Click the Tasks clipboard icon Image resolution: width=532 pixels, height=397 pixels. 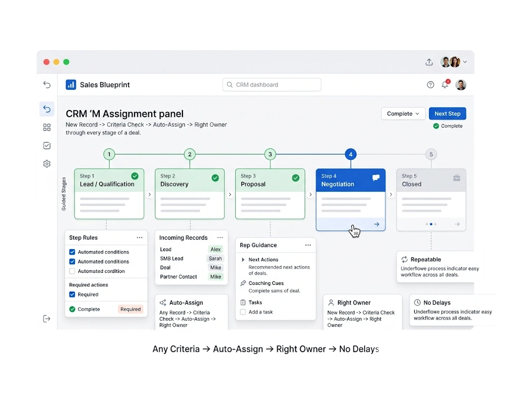(243, 303)
